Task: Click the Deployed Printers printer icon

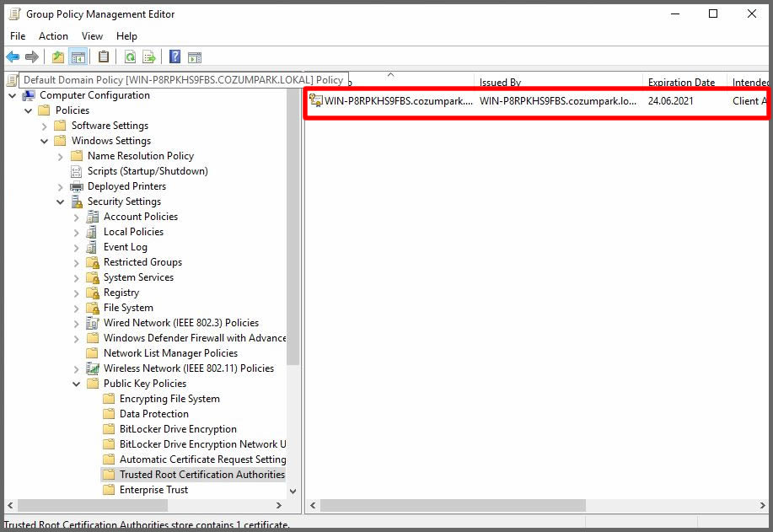Action: [x=77, y=186]
